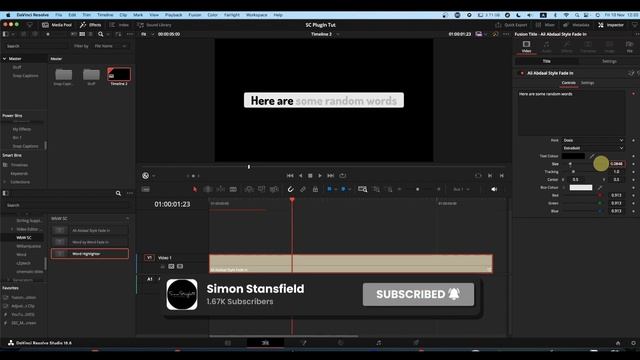Toggle the Inspector panel button

[611, 25]
